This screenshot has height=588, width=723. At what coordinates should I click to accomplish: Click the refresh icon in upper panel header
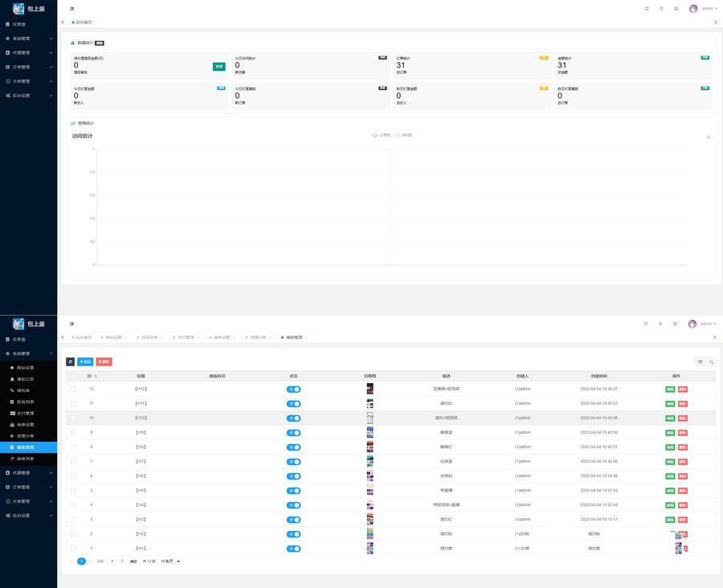tap(647, 9)
